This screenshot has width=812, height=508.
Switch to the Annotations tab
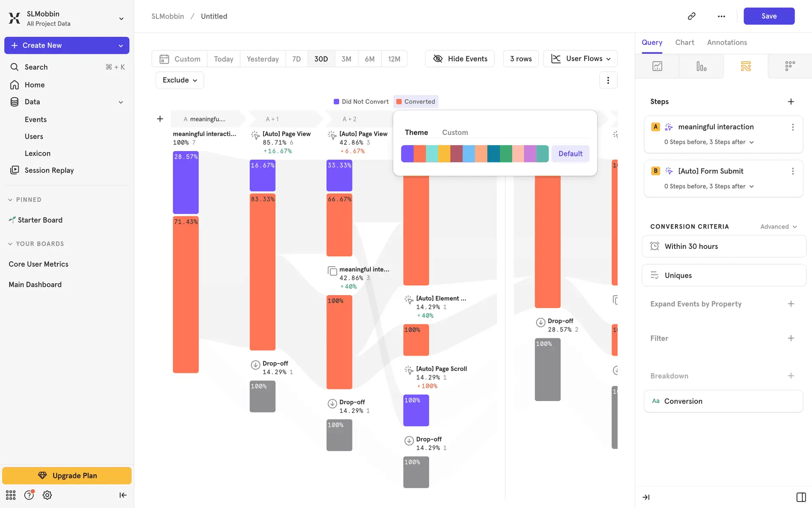[x=727, y=42]
